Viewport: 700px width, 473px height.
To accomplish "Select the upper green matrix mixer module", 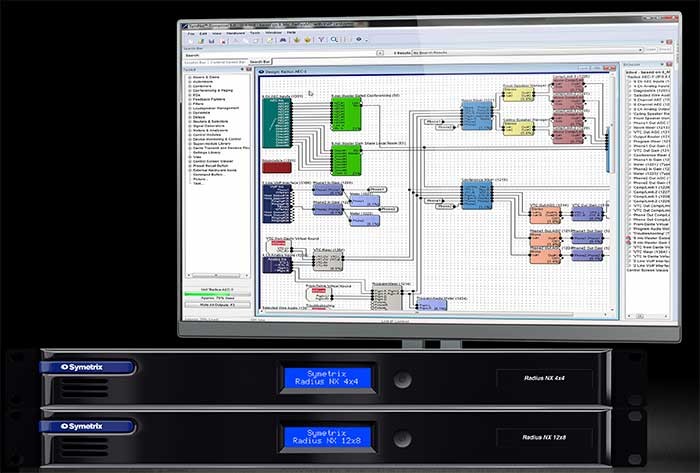I will tap(346, 114).
